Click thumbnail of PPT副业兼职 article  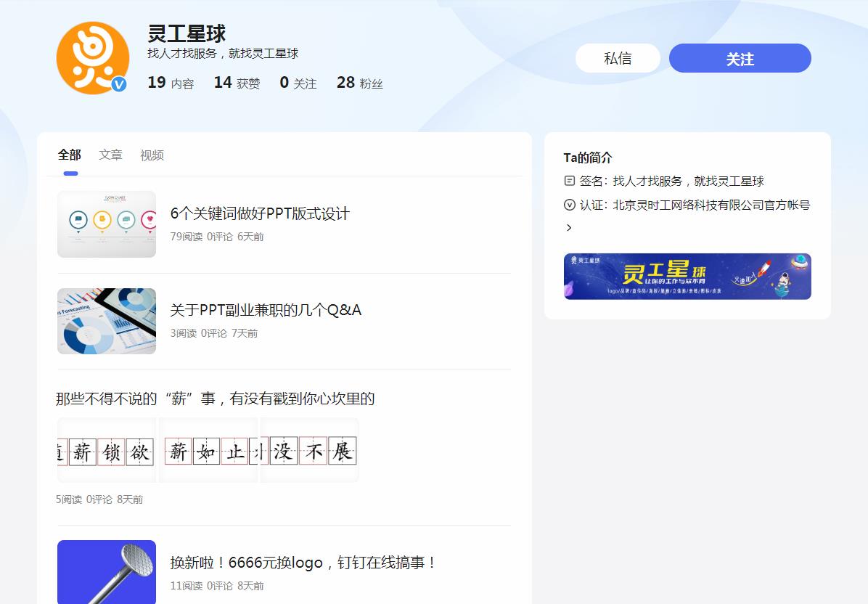pyautogui.click(x=107, y=321)
